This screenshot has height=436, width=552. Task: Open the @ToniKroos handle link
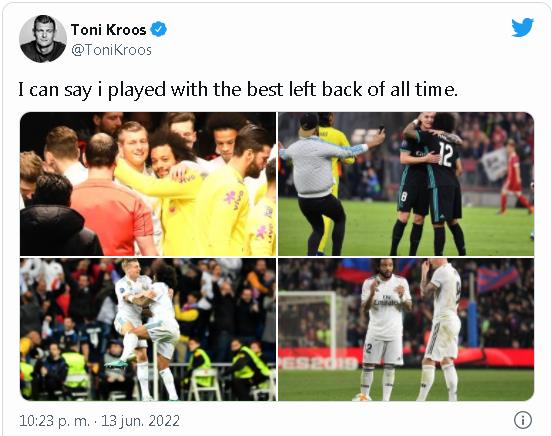(111, 50)
